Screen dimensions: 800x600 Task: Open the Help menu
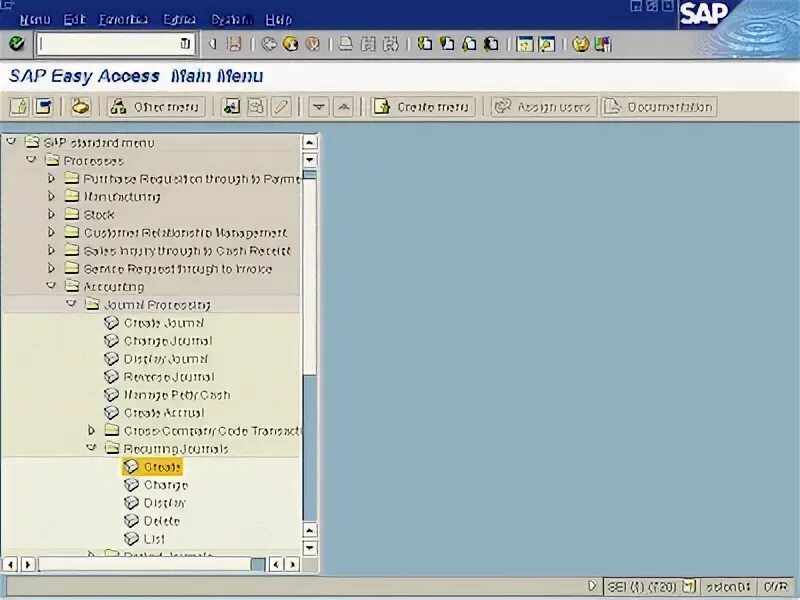(x=279, y=20)
